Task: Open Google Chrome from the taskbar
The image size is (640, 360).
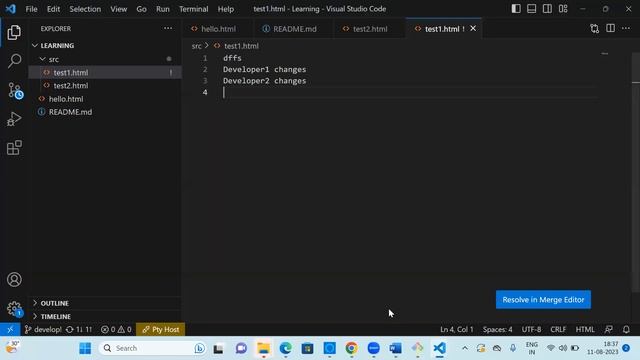Action: (x=351, y=348)
